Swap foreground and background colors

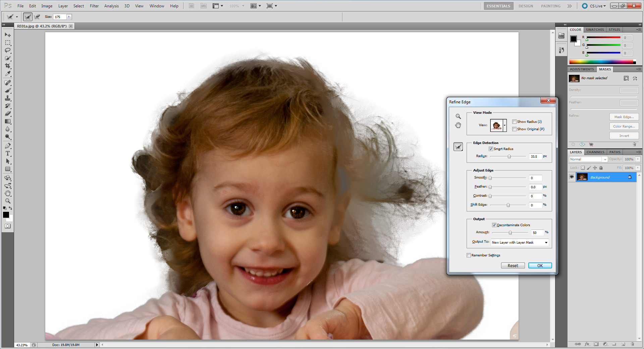click(10, 208)
